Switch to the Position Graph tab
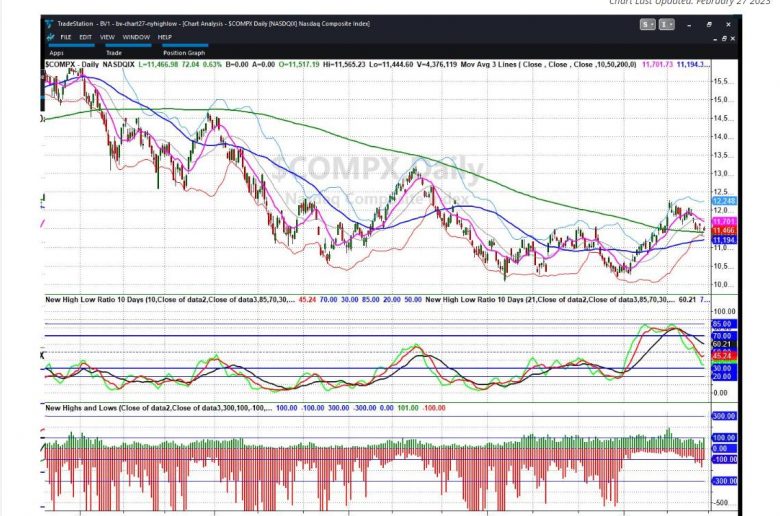This screenshot has height=516, width=780. pos(184,53)
